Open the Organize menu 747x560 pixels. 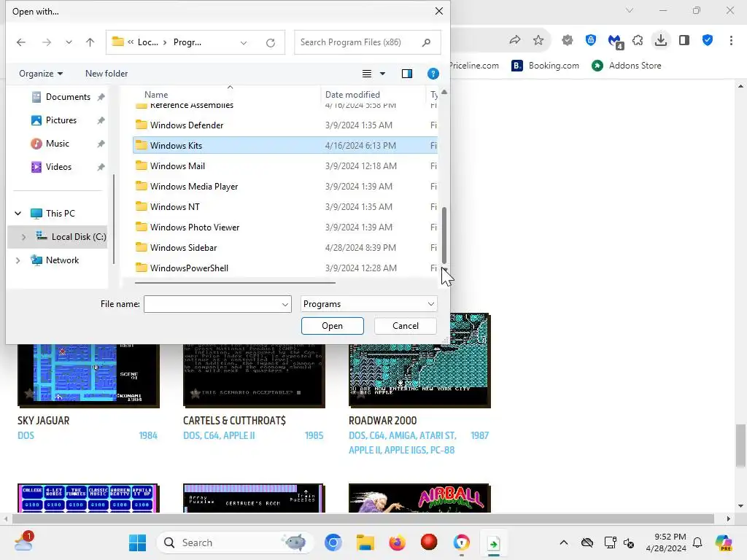tap(41, 74)
